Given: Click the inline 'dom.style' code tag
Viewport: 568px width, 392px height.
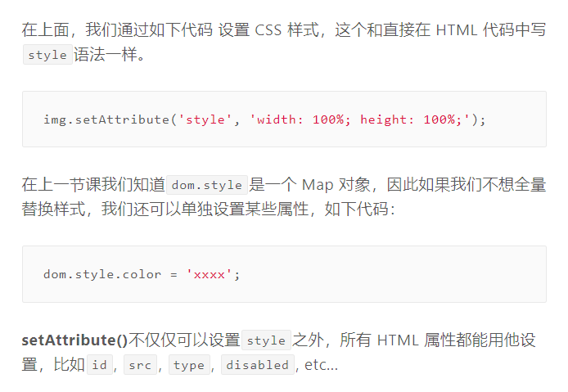Looking at the screenshot, I should [207, 185].
